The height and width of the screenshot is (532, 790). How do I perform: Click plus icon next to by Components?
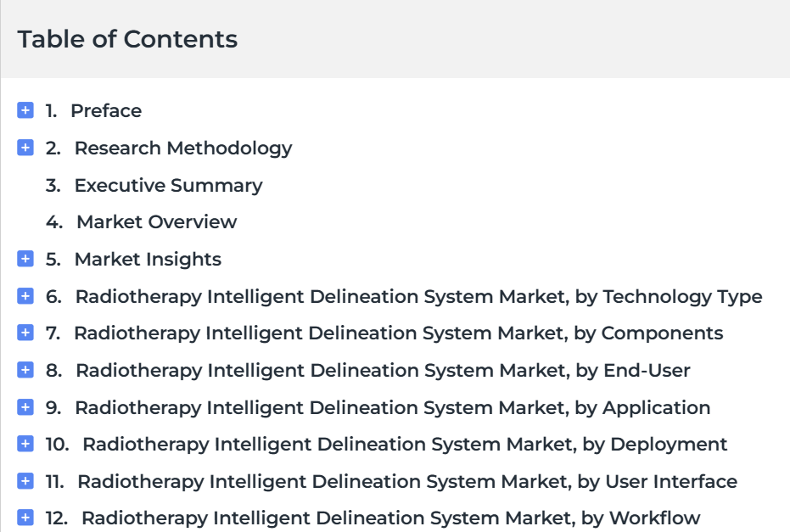[25, 333]
